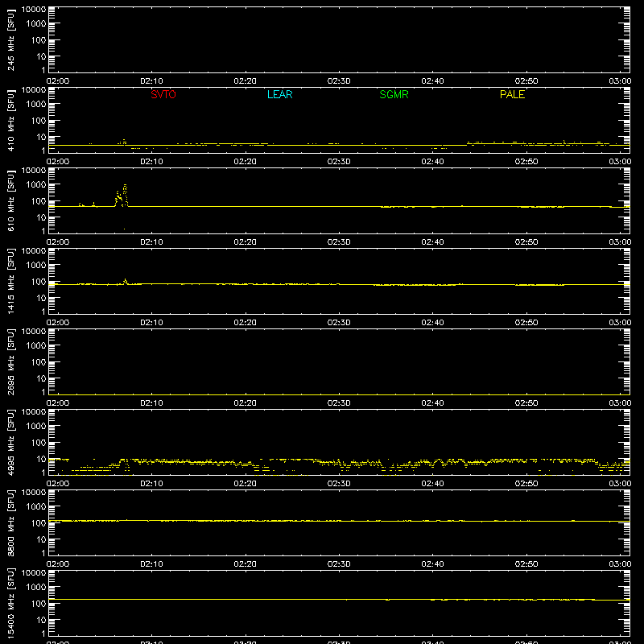Click the red SVTO station label
Image resolution: width=644 pixels, height=644 pixels.
[x=163, y=94]
